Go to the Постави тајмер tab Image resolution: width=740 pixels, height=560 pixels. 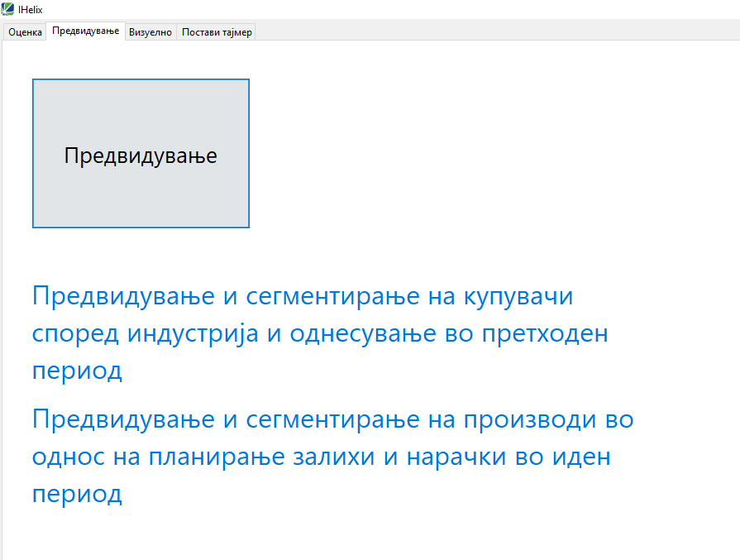[217, 32]
